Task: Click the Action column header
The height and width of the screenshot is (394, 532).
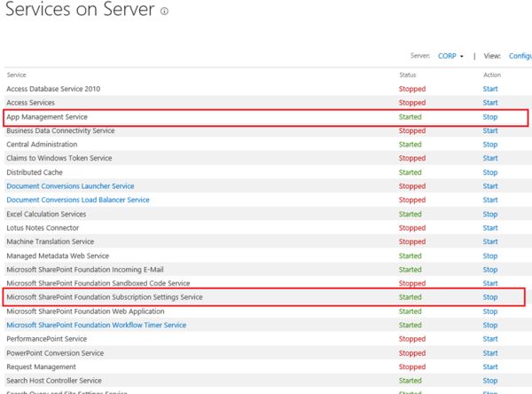Action: click(492, 75)
